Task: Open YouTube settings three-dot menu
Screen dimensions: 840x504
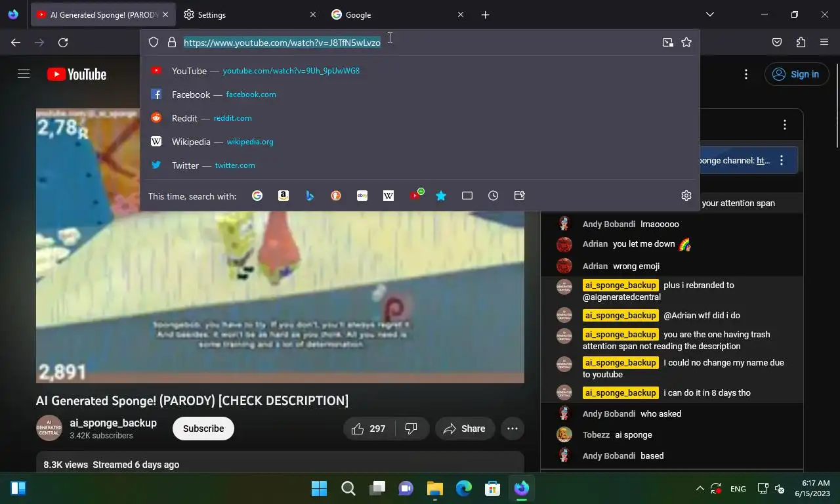Action: 745,74
